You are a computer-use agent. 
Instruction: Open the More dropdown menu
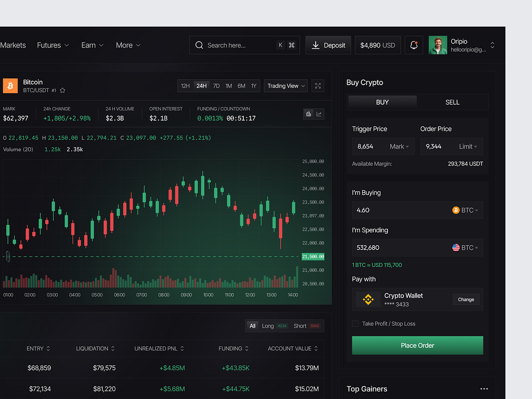[128, 45]
